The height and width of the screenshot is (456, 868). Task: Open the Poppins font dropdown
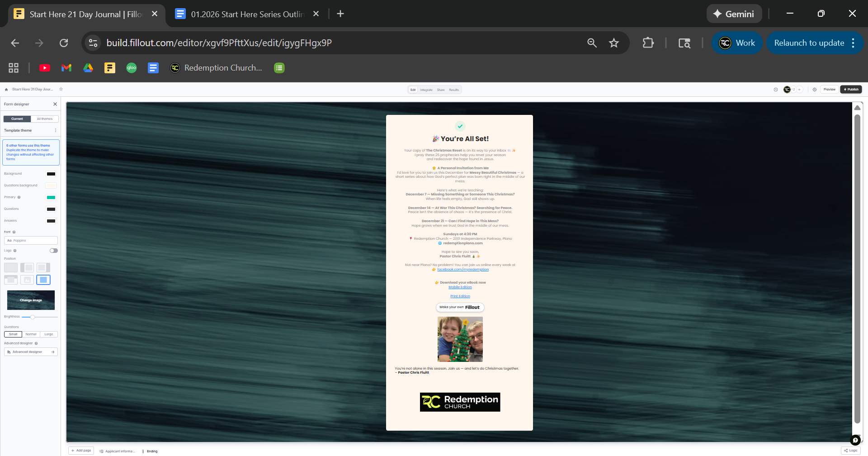click(31, 241)
